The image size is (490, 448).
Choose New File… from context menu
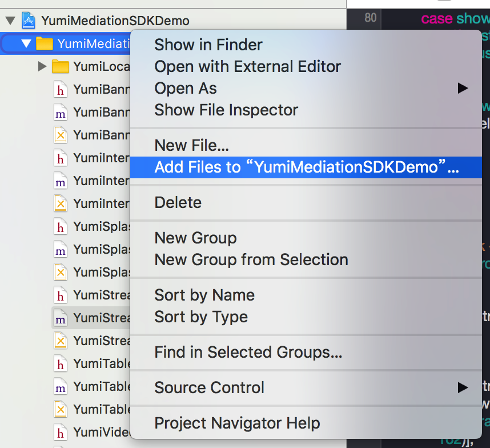coord(306,145)
